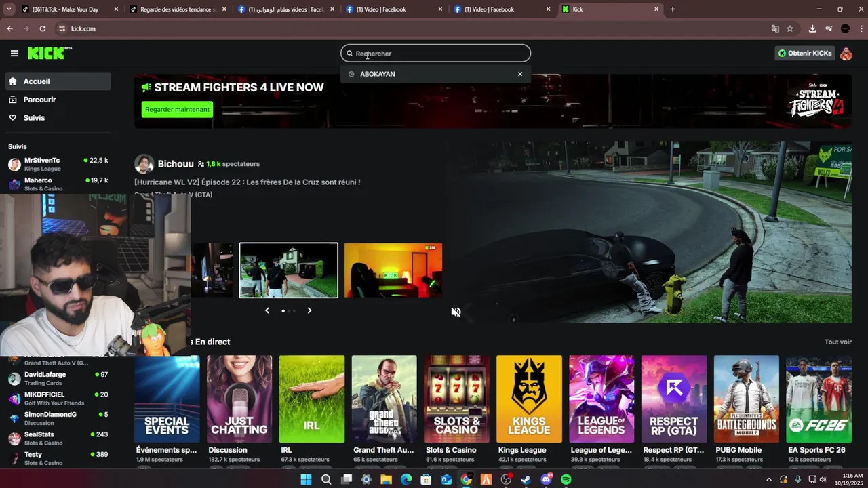Click the Rechercher search field

click(x=435, y=53)
